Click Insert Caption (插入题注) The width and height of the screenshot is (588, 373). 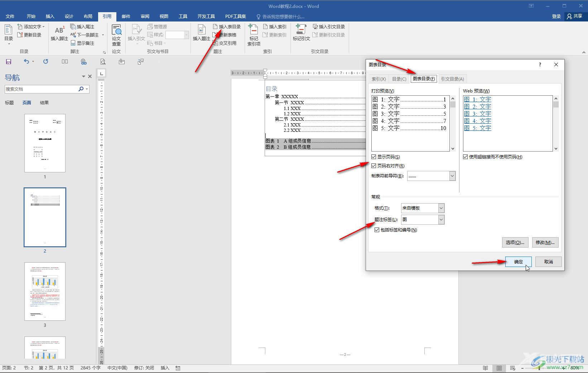point(201,33)
